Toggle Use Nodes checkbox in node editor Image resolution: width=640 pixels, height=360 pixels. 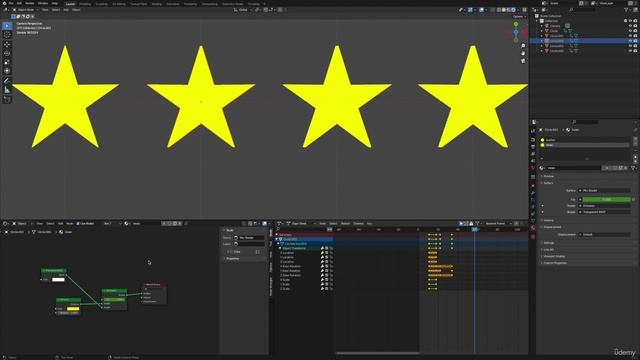pyautogui.click(x=78, y=224)
